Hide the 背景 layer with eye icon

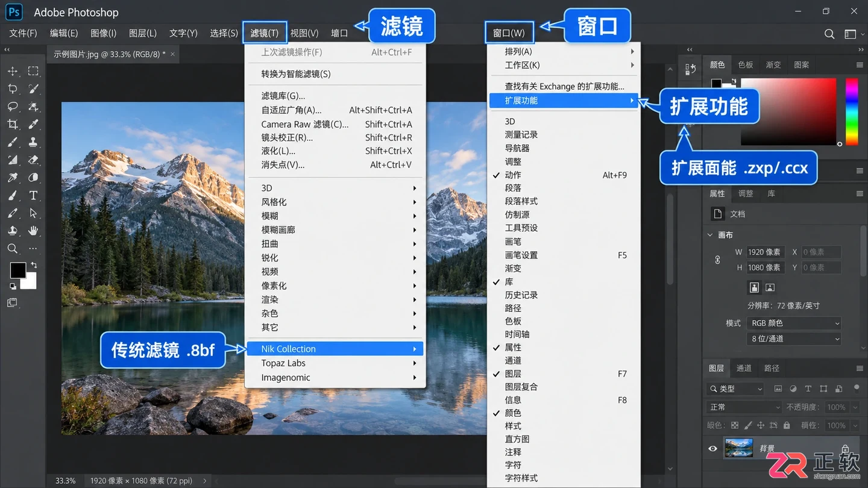[712, 449]
